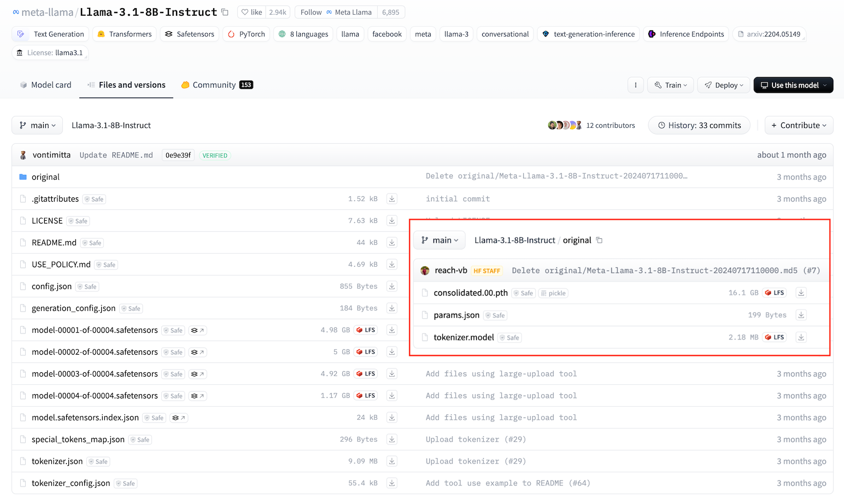Viewport: 844px width, 504px height.
Task: Open three-dot more options menu
Action: click(635, 85)
